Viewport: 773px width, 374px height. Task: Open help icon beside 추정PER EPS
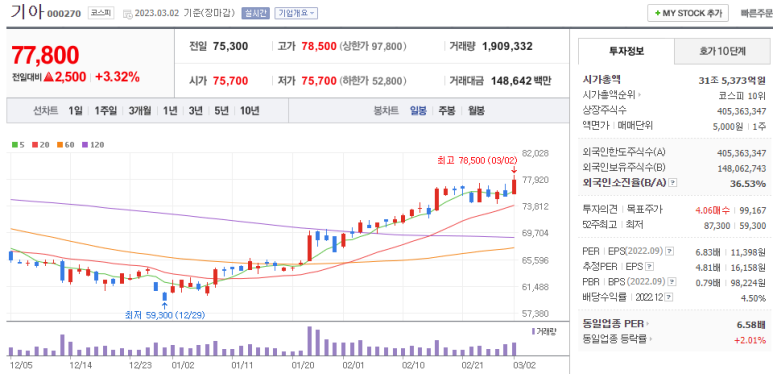point(649,267)
